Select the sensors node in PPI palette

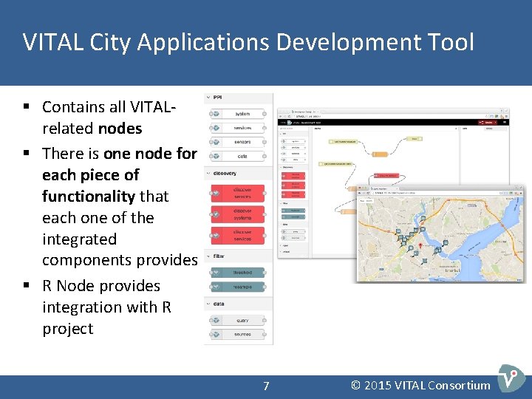pyautogui.click(x=237, y=142)
